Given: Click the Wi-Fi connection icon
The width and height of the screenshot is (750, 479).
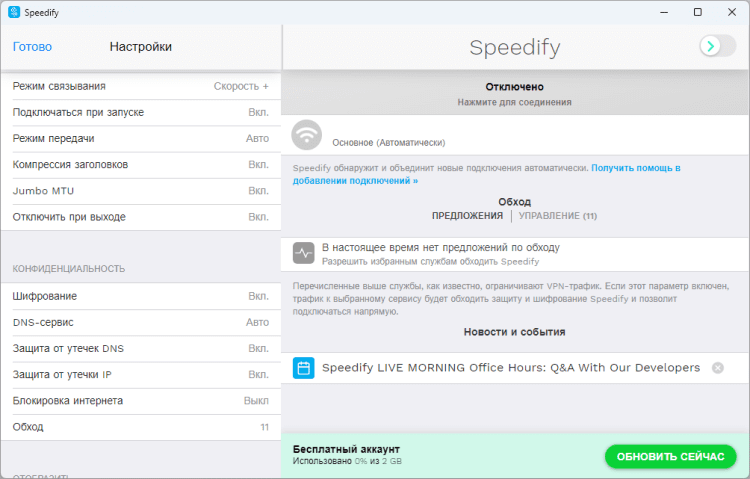Looking at the screenshot, I should pos(306,134).
